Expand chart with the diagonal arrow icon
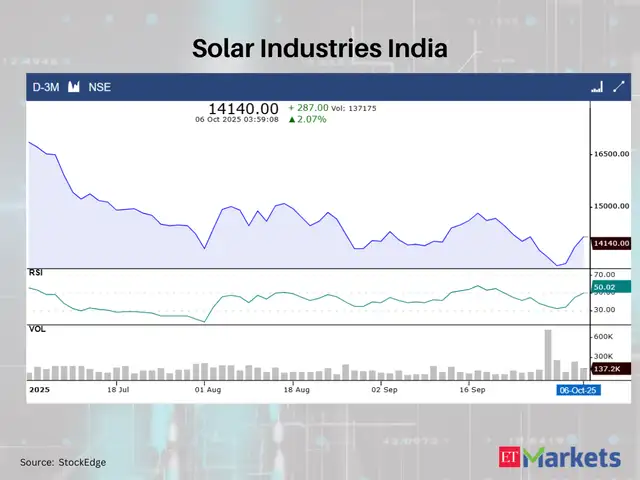 tap(618, 87)
